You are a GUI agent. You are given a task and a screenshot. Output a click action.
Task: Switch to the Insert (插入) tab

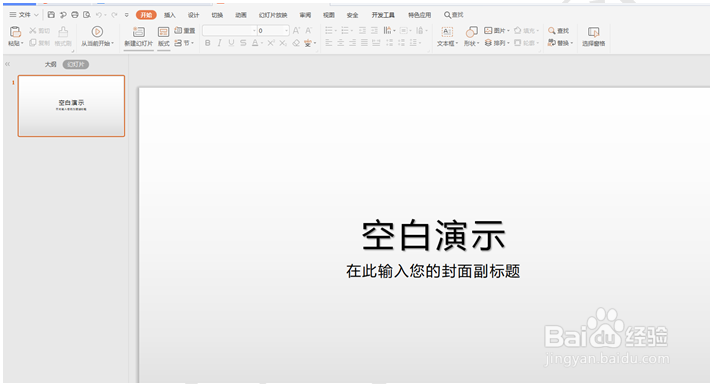point(169,15)
